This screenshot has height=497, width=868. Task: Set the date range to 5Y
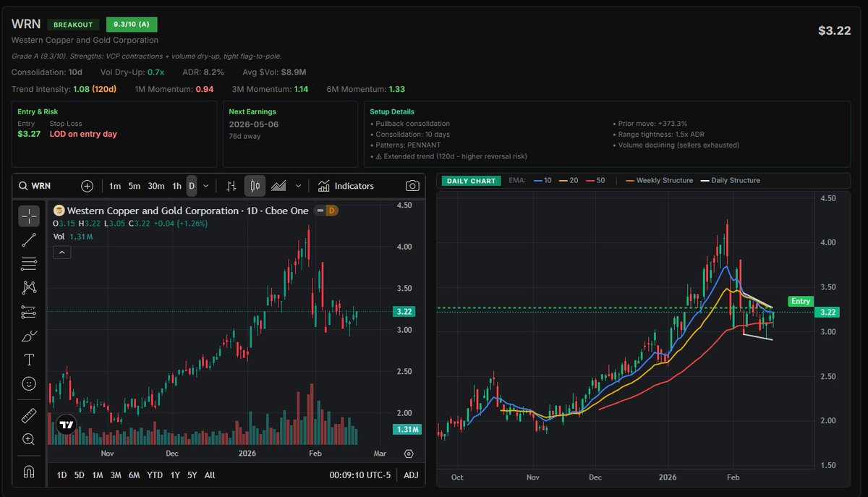pyautogui.click(x=192, y=475)
